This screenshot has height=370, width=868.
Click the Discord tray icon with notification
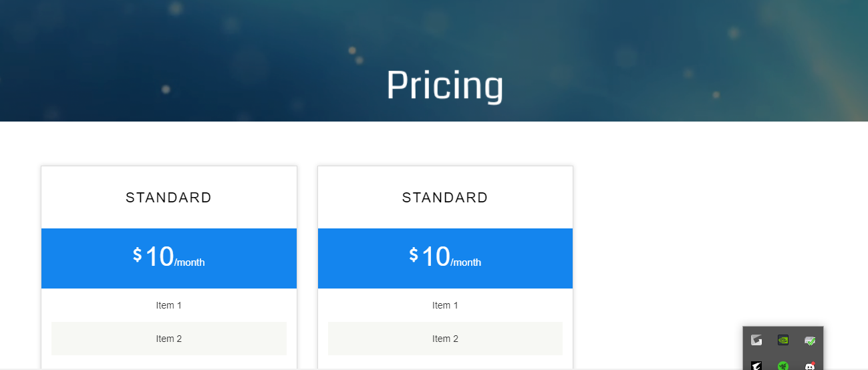(810, 366)
